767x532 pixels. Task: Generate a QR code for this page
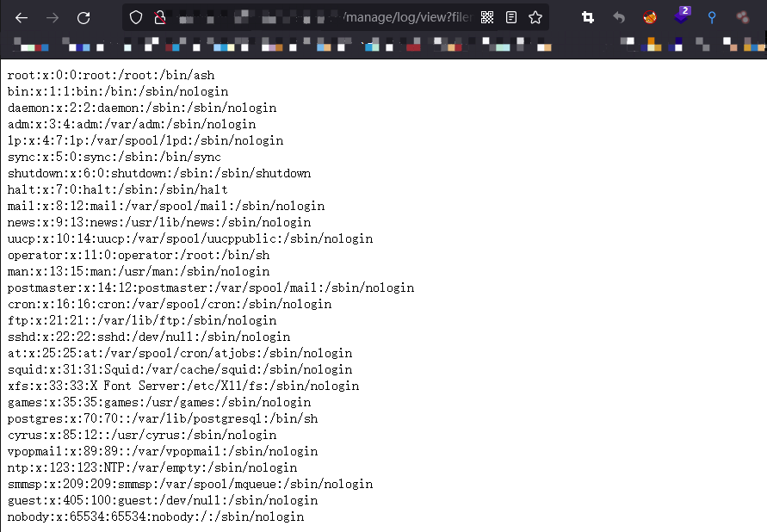click(x=487, y=16)
